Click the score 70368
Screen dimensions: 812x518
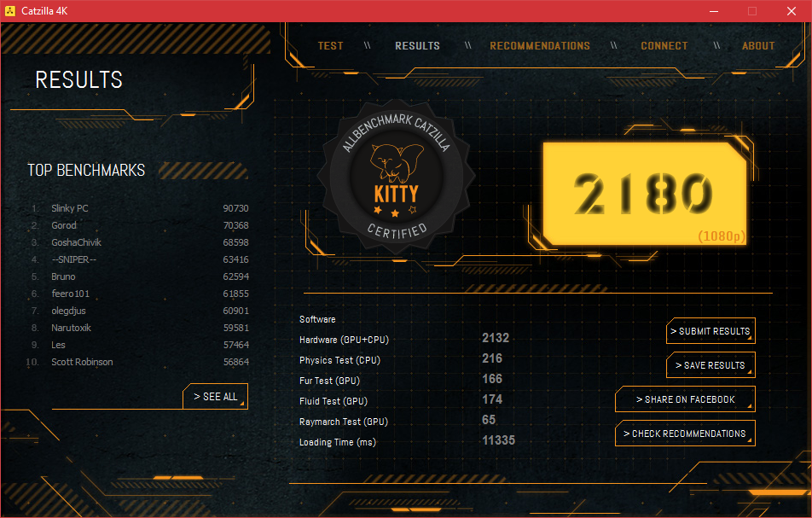tap(235, 225)
